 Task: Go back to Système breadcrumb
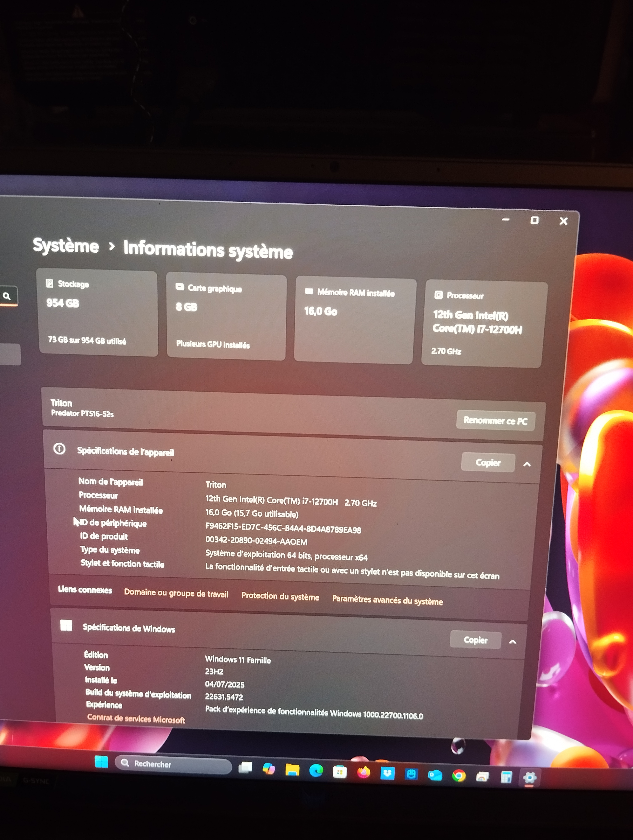pyautogui.click(x=66, y=246)
